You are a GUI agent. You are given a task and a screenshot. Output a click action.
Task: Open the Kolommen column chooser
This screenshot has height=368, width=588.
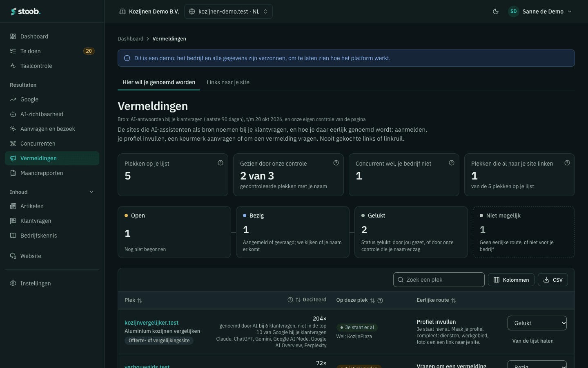[511, 280]
